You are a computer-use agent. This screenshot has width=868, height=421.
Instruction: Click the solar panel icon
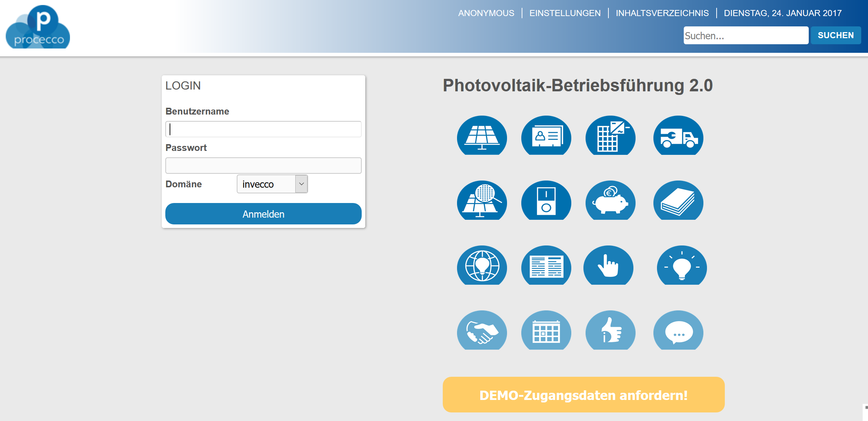pyautogui.click(x=482, y=136)
